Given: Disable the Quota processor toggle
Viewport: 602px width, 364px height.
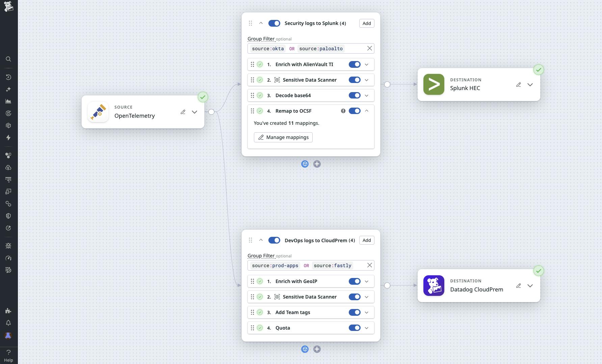Looking at the screenshot, I should click(x=355, y=328).
